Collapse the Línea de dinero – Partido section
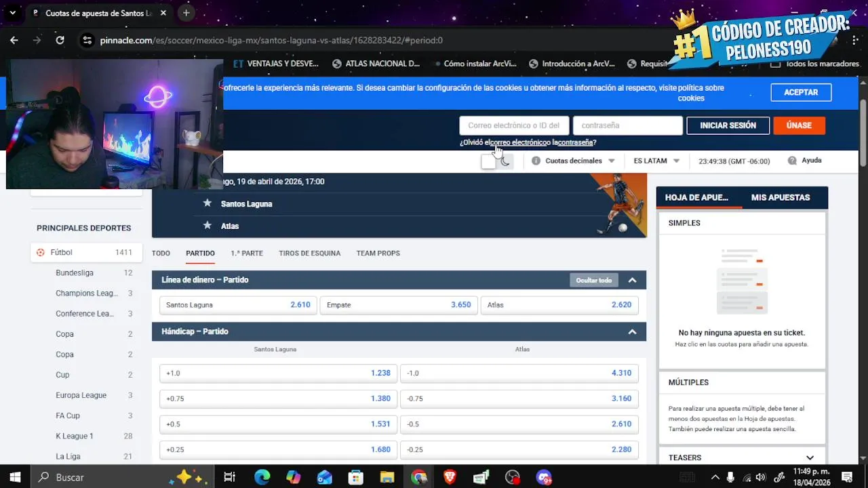This screenshot has height=488, width=868. 632,280
